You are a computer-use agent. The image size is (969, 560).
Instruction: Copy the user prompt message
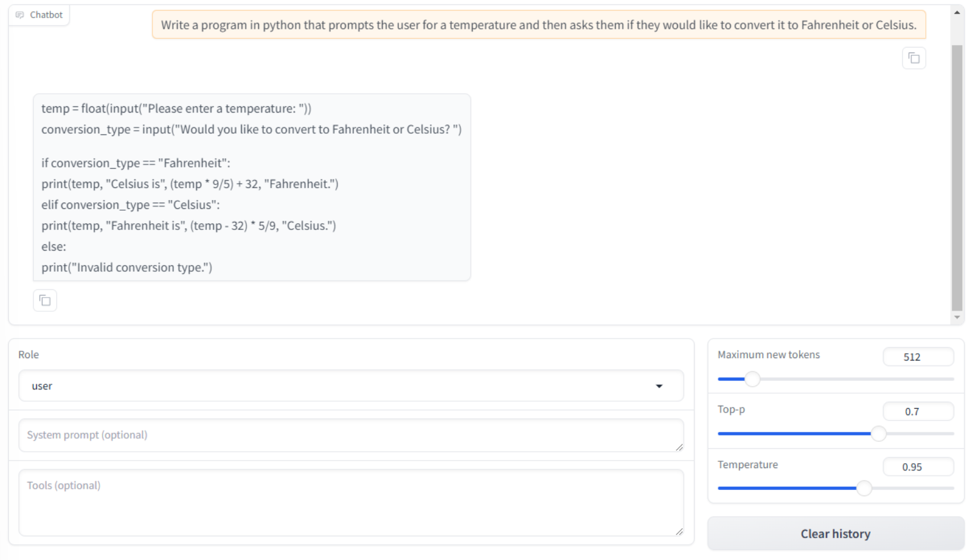pos(913,58)
